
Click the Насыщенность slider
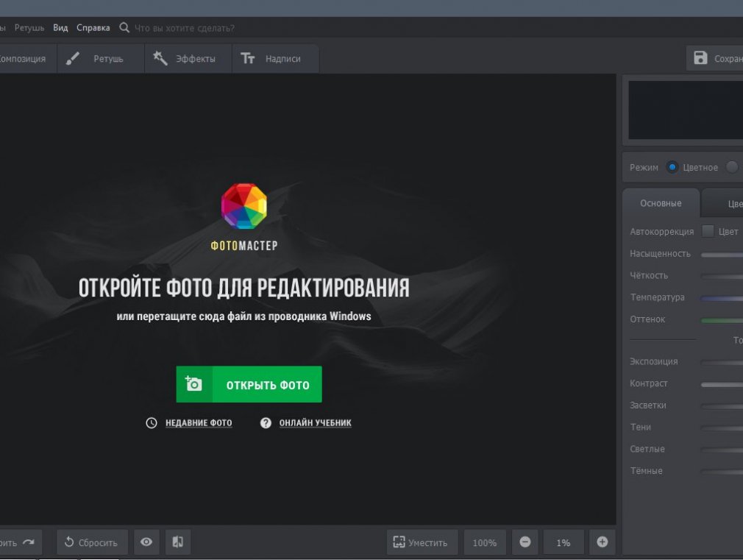click(722, 255)
